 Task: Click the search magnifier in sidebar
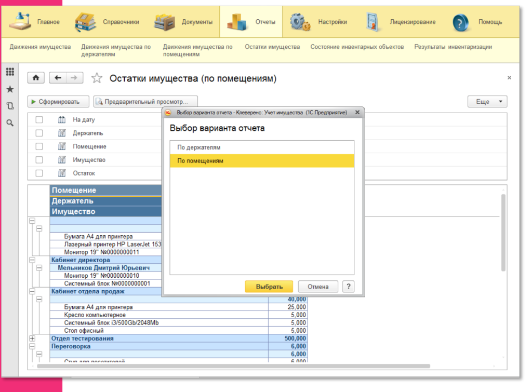pos(10,123)
